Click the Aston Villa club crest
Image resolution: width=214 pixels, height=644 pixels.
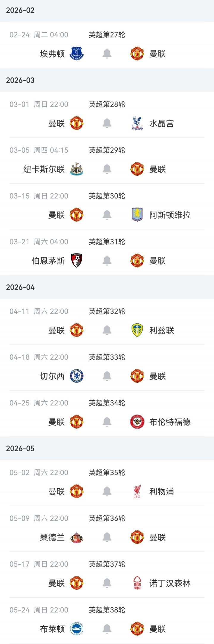137,215
